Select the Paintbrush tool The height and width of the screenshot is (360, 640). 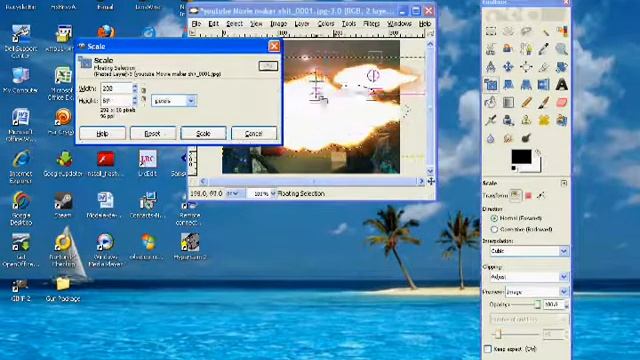[544, 102]
